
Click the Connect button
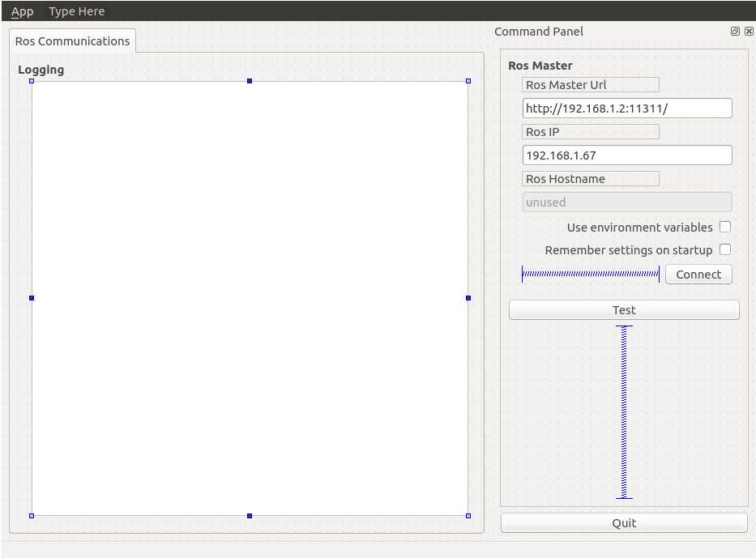(x=698, y=275)
